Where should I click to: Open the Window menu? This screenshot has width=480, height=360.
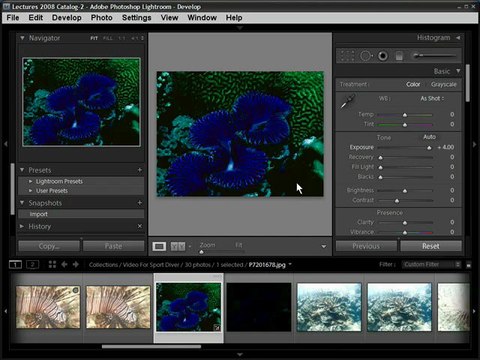(202, 18)
